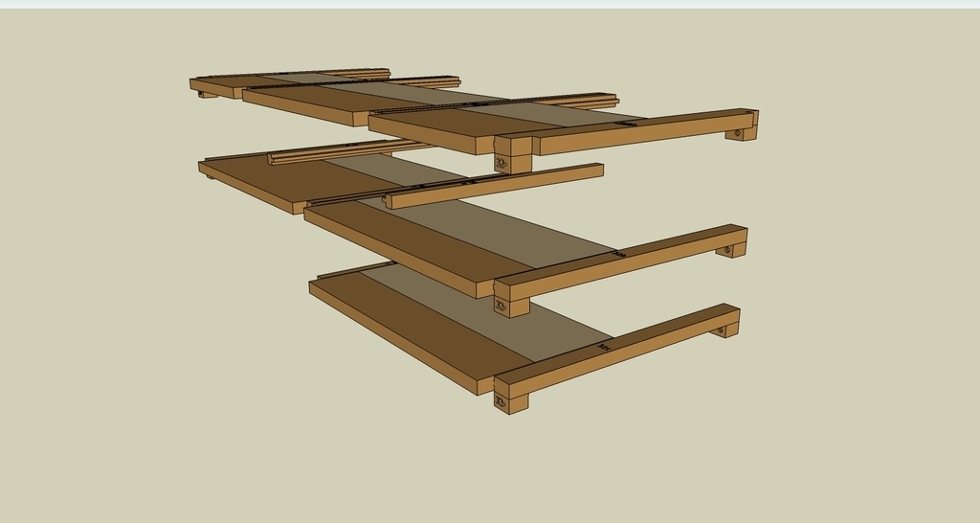Image resolution: width=980 pixels, height=523 pixels.
Task: Click the middle shelf's front-left support block
Action: pos(511,307)
